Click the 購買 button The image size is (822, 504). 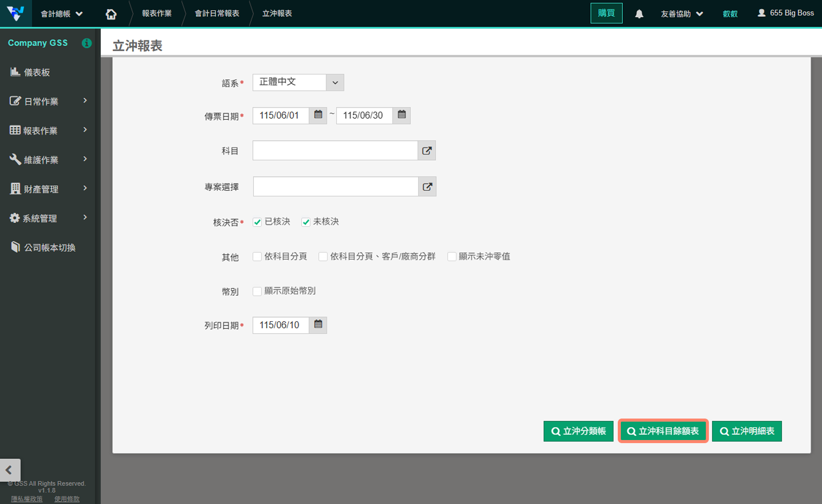[x=607, y=13]
